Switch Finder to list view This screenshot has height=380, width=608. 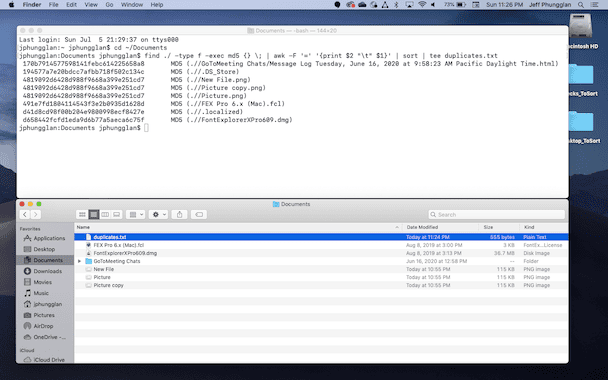coord(94,214)
